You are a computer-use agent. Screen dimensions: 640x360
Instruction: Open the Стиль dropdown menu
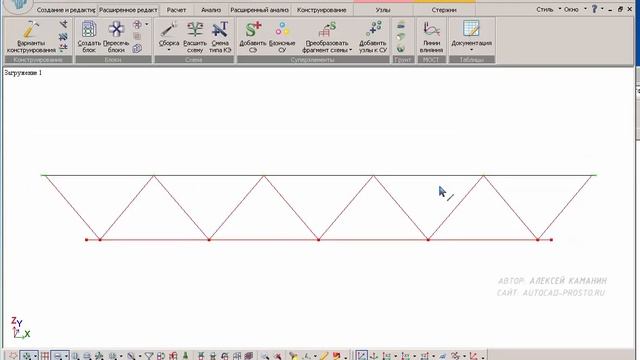pos(548,9)
